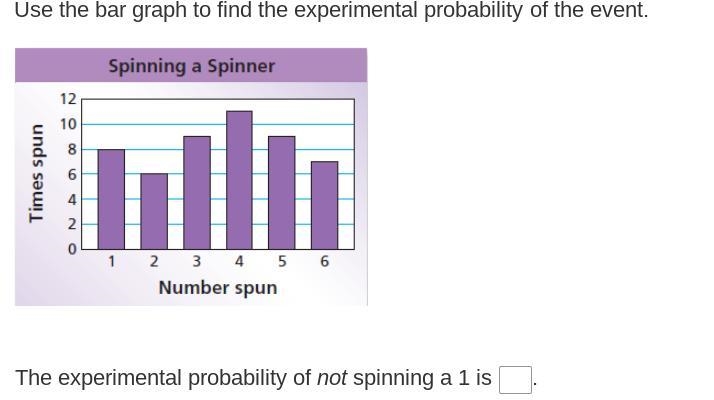The width and height of the screenshot is (714, 400).
Task: Click the answer box after "spinning a 1 is"
Action: (x=515, y=379)
